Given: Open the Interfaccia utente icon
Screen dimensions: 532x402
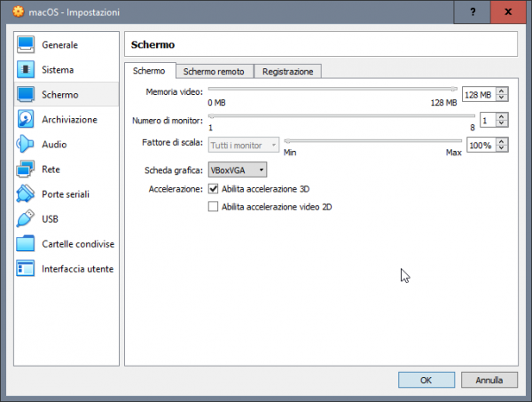Looking at the screenshot, I should click(26, 268).
